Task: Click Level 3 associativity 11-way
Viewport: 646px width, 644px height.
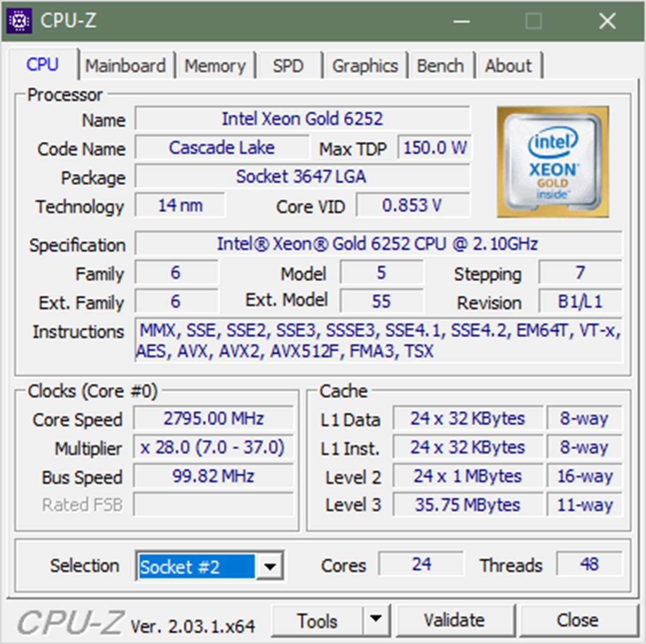Action: click(584, 505)
